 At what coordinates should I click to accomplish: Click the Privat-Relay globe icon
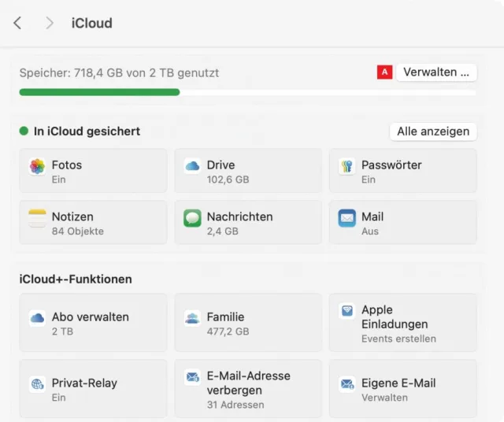click(37, 384)
